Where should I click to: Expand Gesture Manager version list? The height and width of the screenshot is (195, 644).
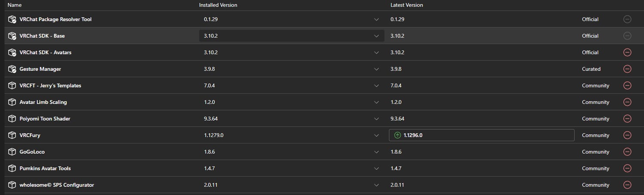pyautogui.click(x=377, y=69)
